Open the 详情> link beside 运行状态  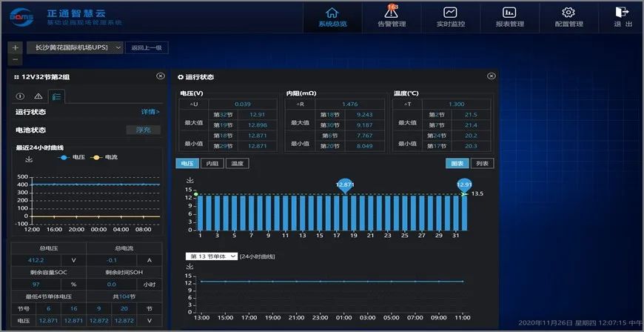point(150,112)
